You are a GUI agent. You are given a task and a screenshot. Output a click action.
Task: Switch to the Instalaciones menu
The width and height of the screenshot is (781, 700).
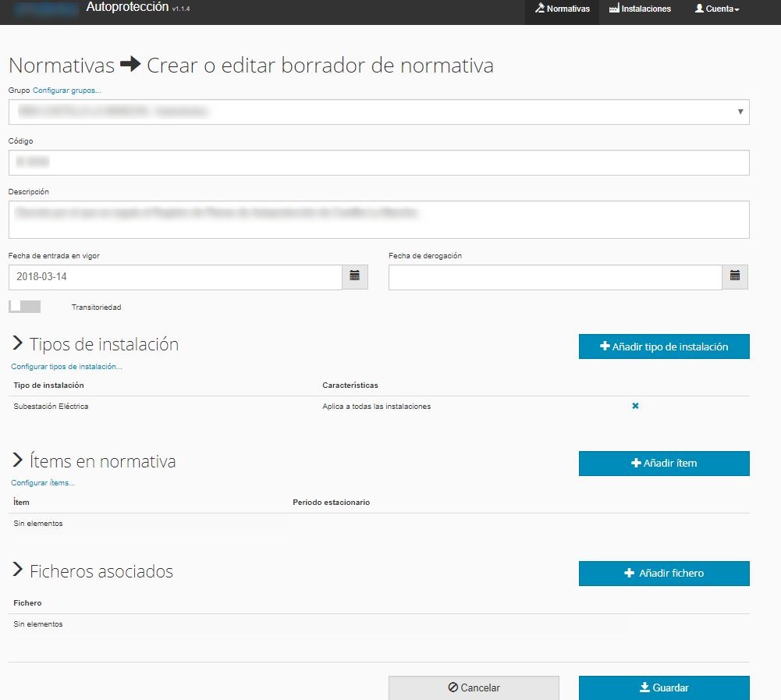(x=640, y=9)
